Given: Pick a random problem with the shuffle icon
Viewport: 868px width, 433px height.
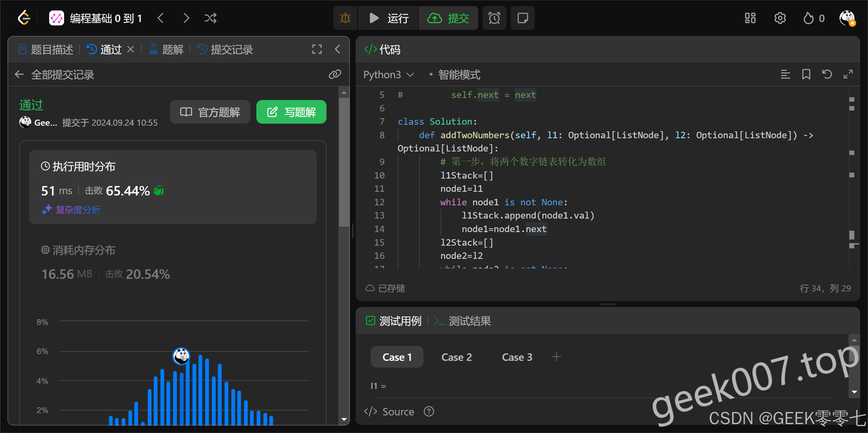Looking at the screenshot, I should point(210,18).
